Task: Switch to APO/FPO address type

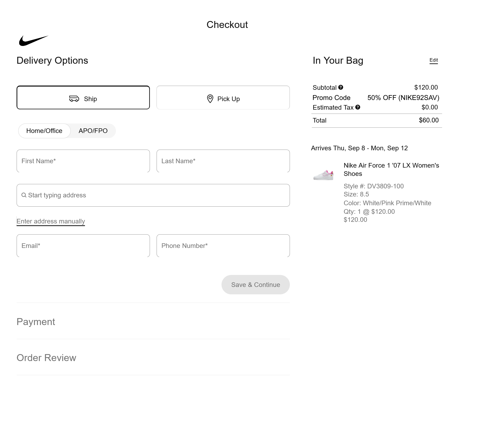Action: pos(93,131)
